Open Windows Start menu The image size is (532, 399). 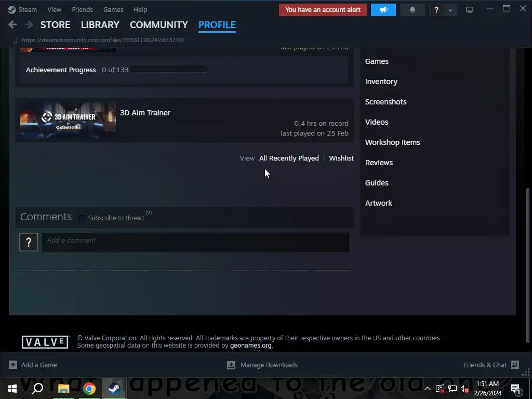[12, 389]
